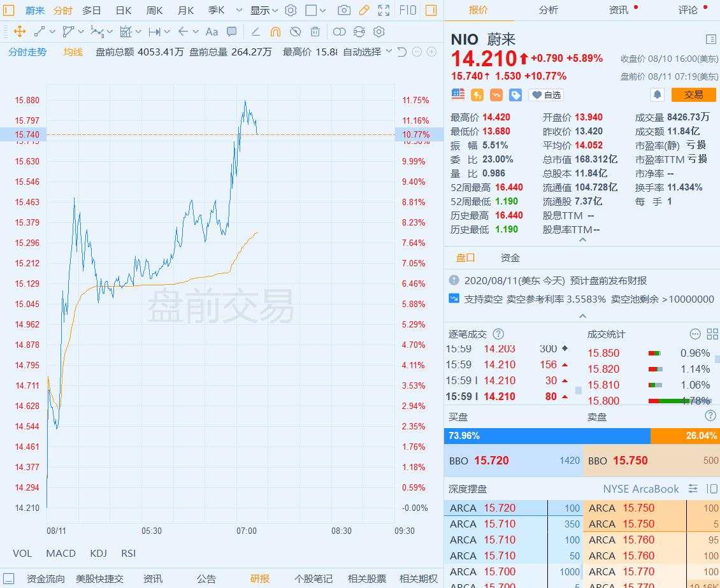
Task: Select the eraser line tool
Action: coord(256,32)
